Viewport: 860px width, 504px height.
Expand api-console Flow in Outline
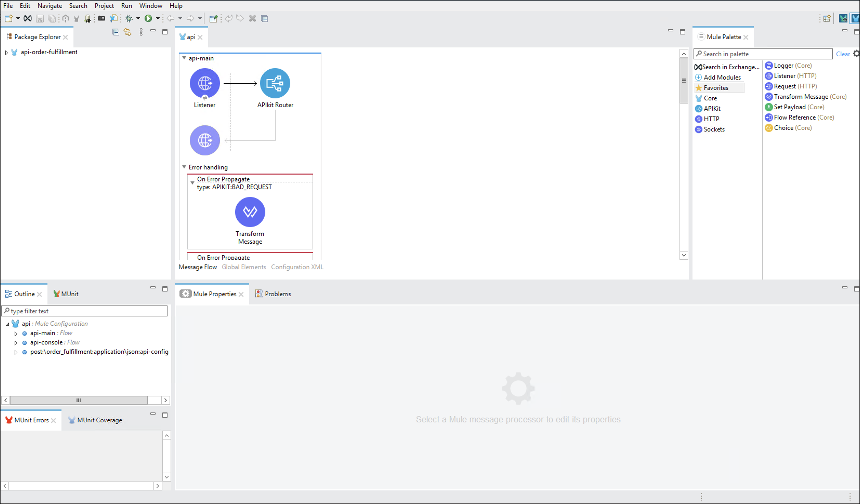16,343
